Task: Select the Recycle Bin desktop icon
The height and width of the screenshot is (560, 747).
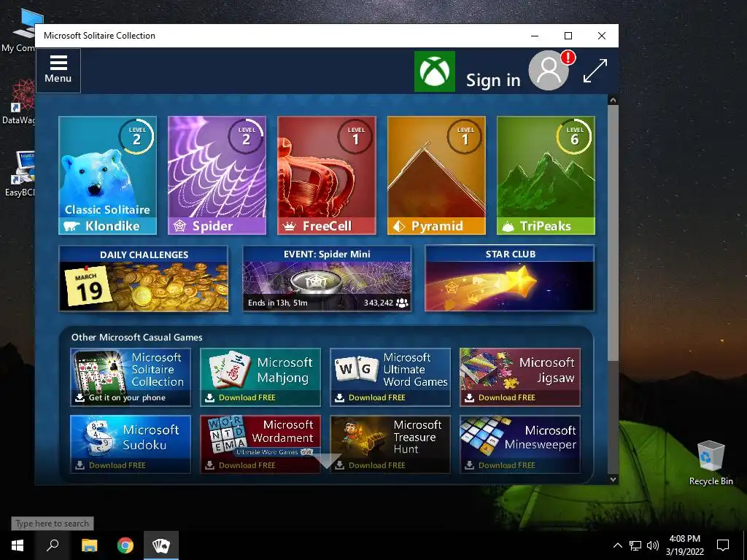Action: (711, 463)
